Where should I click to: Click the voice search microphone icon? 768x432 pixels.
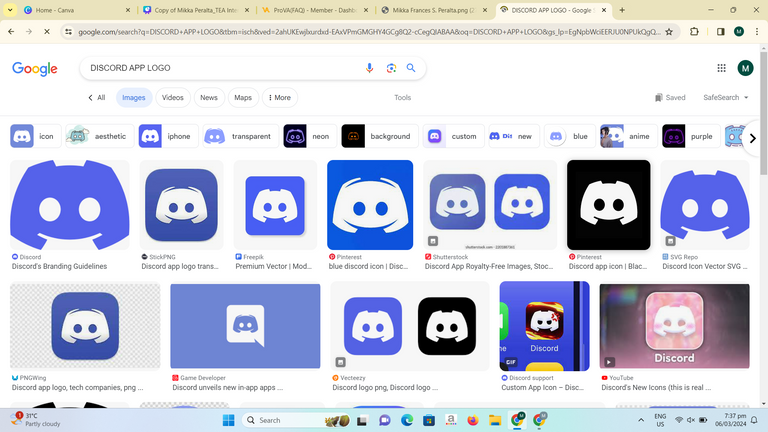(369, 68)
